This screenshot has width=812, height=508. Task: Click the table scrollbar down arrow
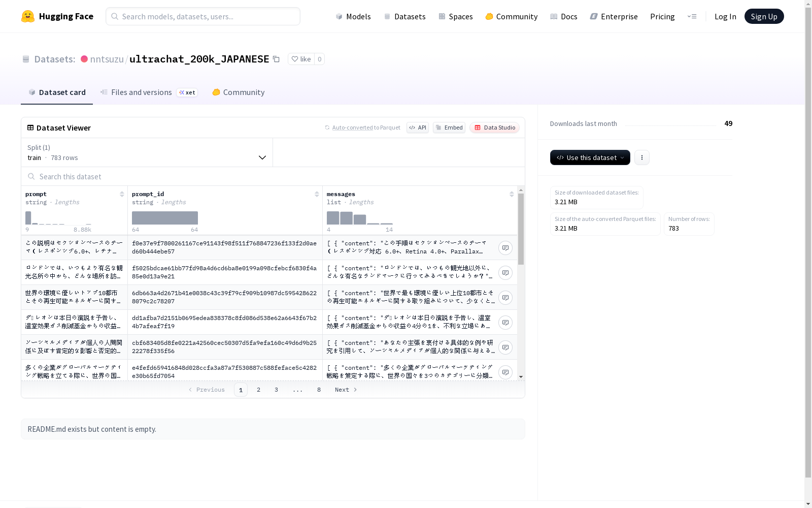pyautogui.click(x=521, y=377)
